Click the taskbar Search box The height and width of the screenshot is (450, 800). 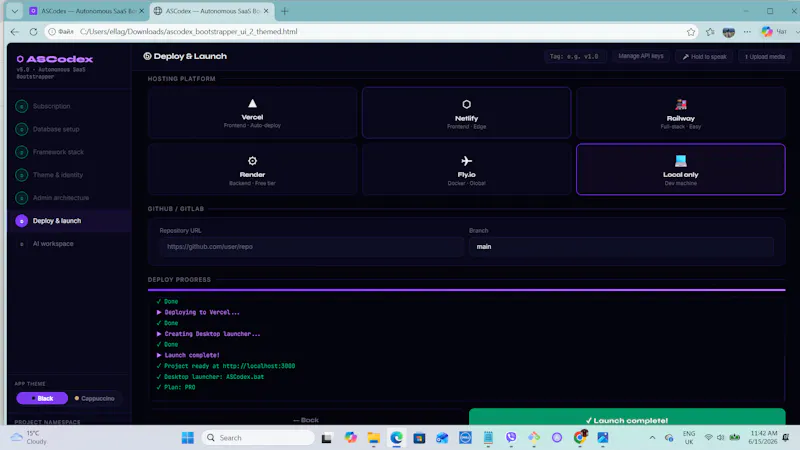(x=259, y=438)
